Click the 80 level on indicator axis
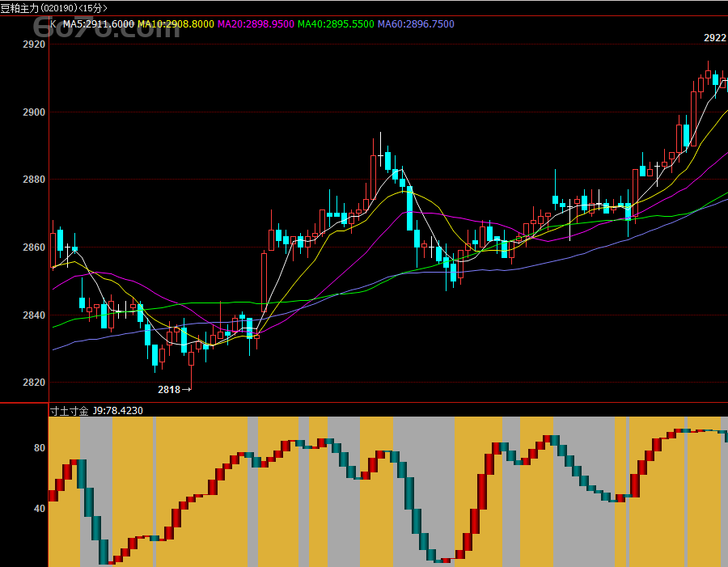The height and width of the screenshot is (567, 728). pos(40,447)
